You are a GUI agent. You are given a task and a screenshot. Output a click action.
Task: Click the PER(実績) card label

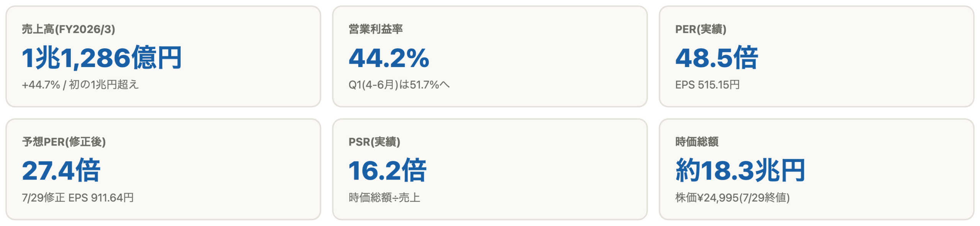(701, 29)
